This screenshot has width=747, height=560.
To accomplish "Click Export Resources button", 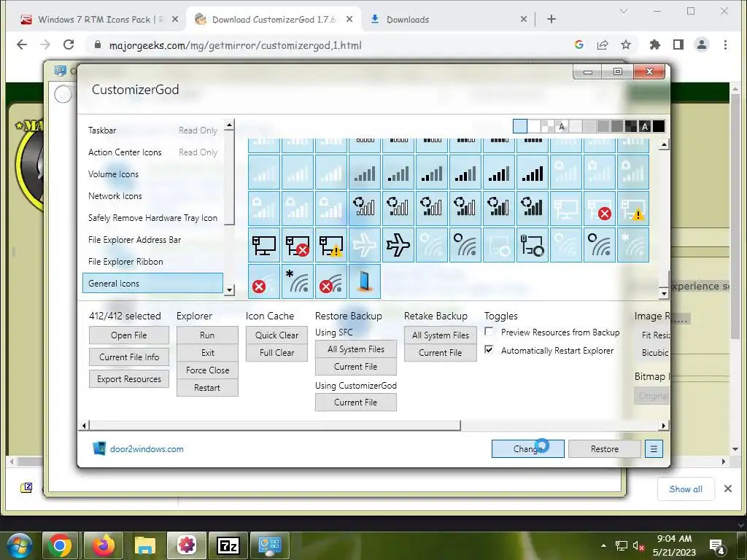I will 129,379.
